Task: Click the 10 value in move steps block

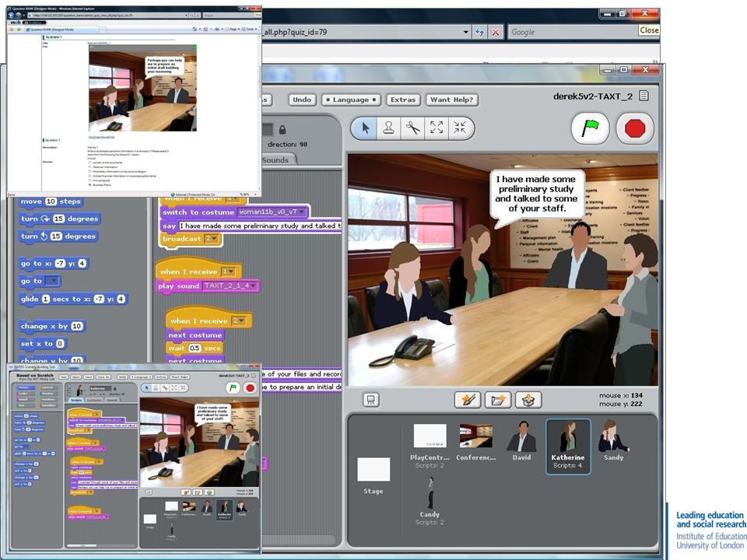Action: pyautogui.click(x=51, y=201)
